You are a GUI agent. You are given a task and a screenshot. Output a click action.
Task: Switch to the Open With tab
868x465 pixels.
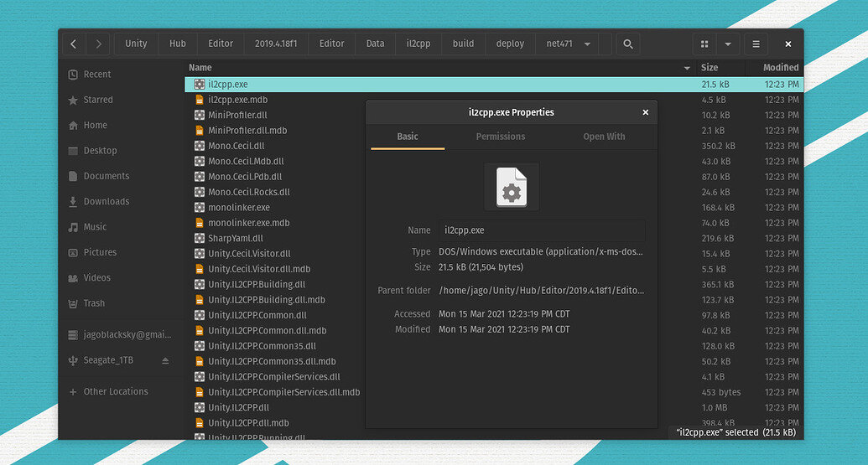(604, 137)
